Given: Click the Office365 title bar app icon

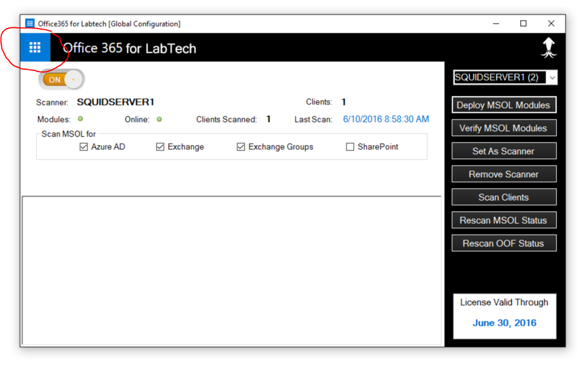Looking at the screenshot, I should click(x=30, y=23).
